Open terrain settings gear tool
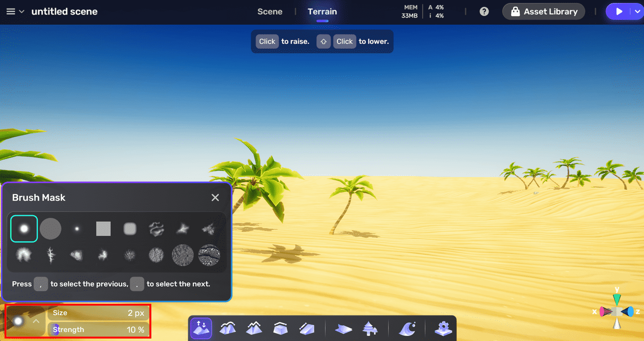This screenshot has height=341, width=644. point(443,329)
